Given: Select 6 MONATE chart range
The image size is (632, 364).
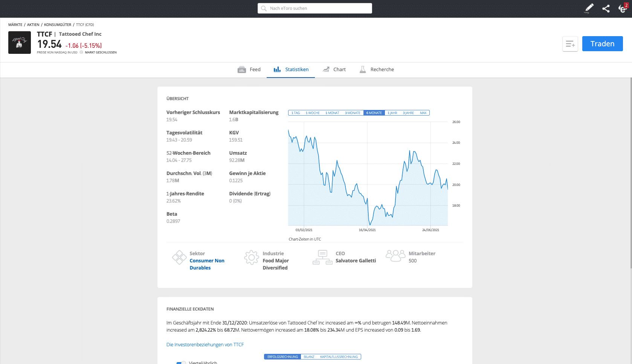Looking at the screenshot, I should click(374, 113).
